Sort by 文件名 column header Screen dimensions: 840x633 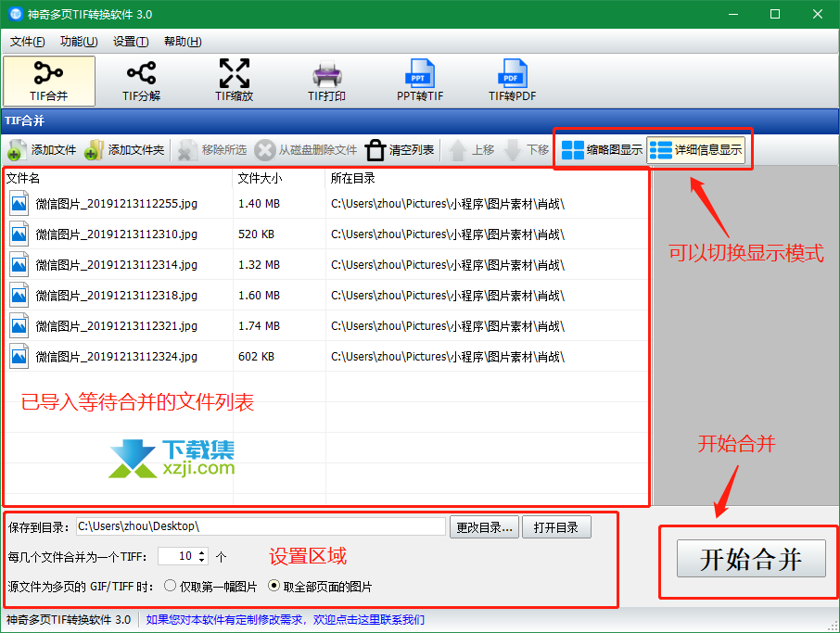pyautogui.click(x=118, y=178)
